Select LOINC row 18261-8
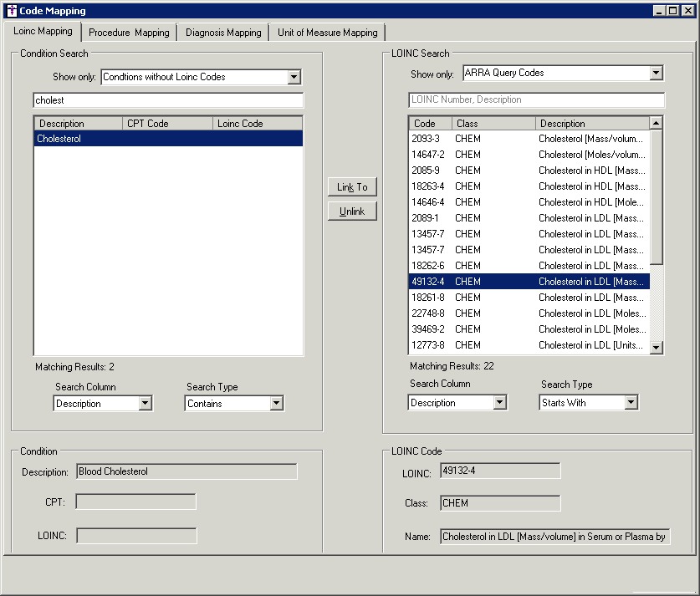 click(529, 298)
